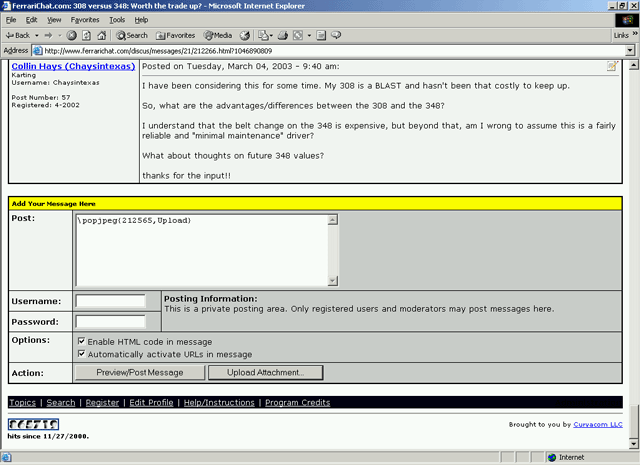Open the Back history dropdown arrow
The height and width of the screenshot is (465, 640).
(x=37, y=36)
